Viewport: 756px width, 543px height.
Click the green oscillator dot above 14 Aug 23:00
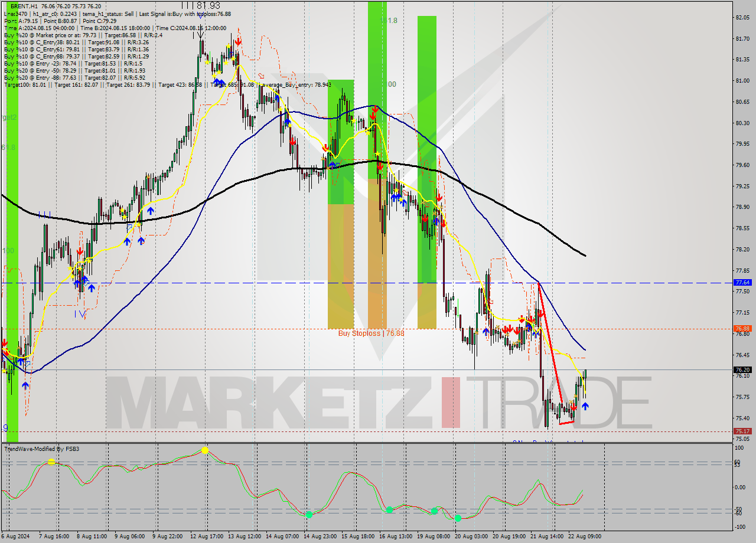pos(309,515)
